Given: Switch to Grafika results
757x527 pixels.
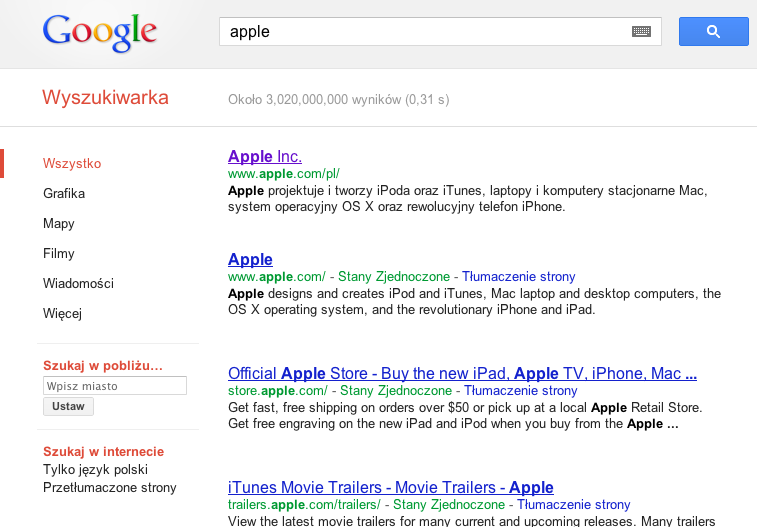Looking at the screenshot, I should [64, 194].
